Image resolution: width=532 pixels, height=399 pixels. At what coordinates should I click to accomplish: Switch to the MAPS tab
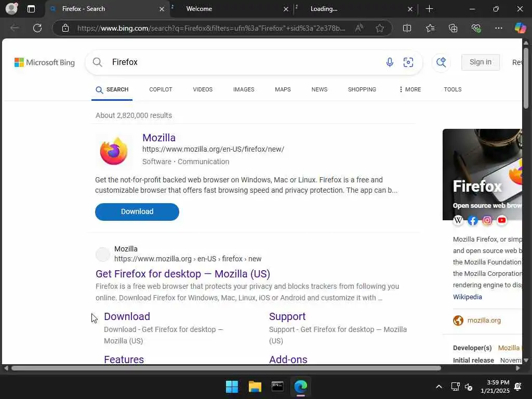click(x=283, y=89)
